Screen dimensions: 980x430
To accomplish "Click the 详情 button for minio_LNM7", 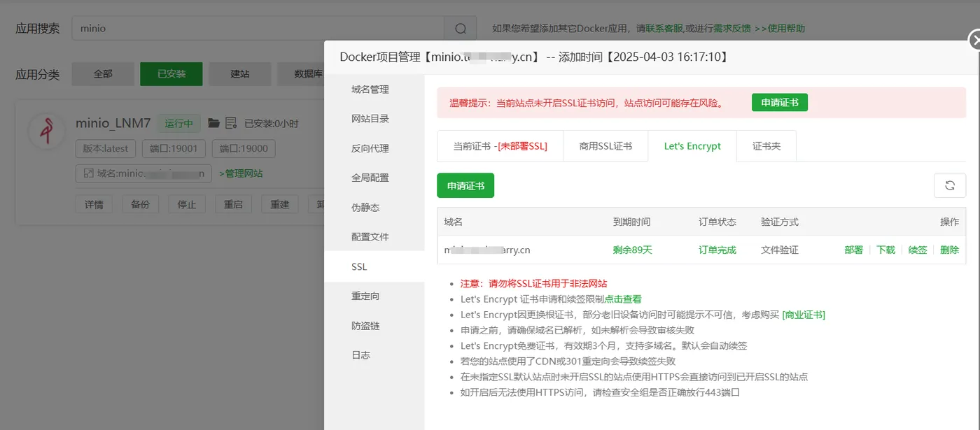I will (94, 204).
